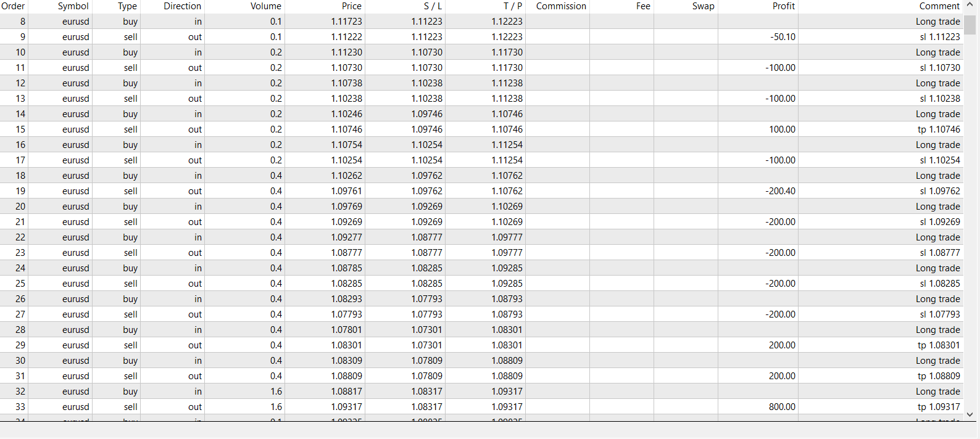Sort by the Order column header
Image resolution: width=980 pixels, height=439 pixels.
(x=13, y=6)
